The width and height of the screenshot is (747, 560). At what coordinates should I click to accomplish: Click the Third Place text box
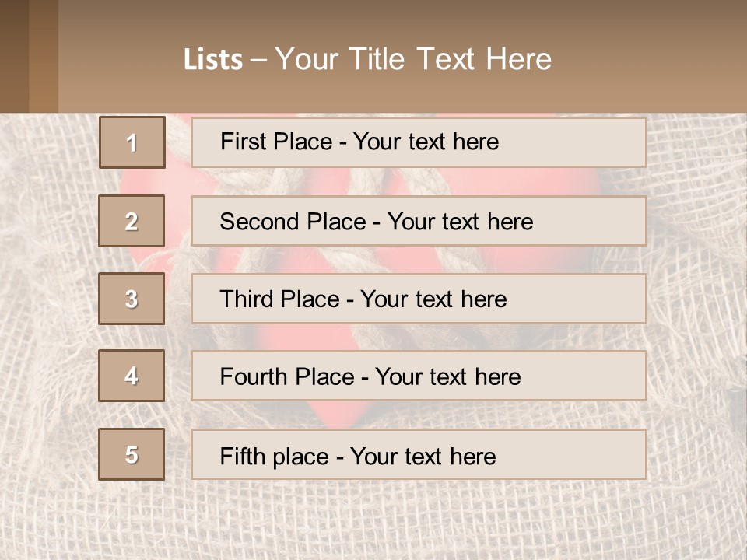point(419,299)
